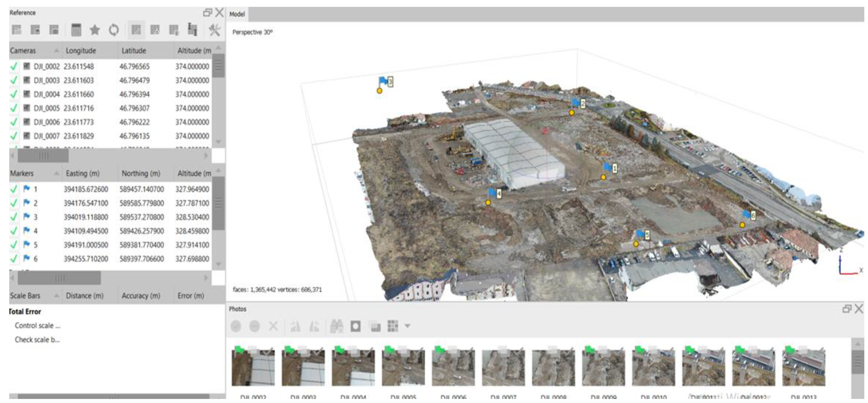Sort by the Cameras column header arrow
The height and width of the screenshot is (403, 868).
[56, 51]
